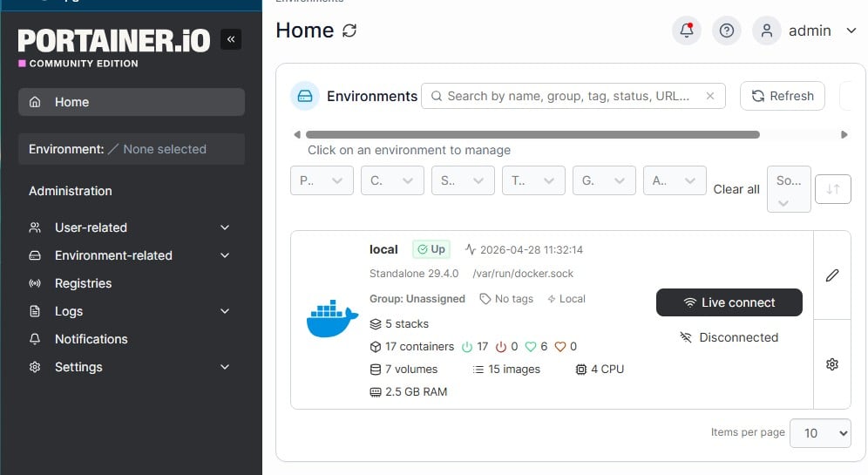Click the 'Administration' sidebar heading

(71, 191)
